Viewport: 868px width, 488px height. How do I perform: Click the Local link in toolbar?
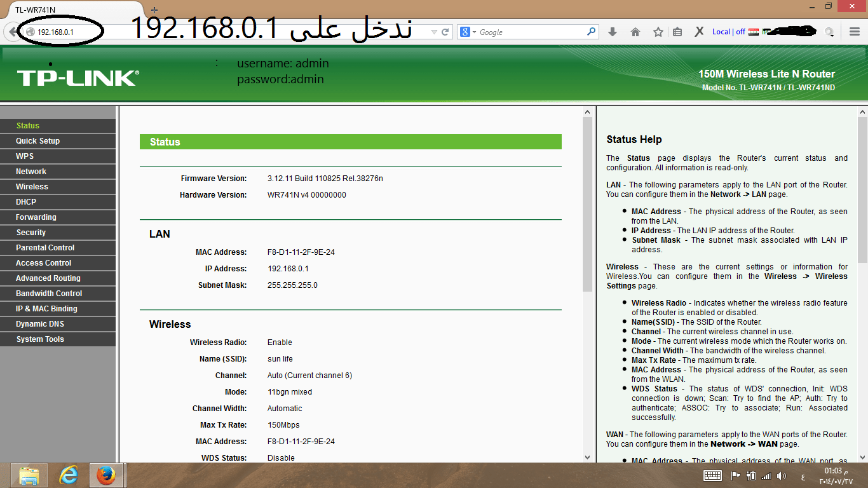[x=721, y=32]
